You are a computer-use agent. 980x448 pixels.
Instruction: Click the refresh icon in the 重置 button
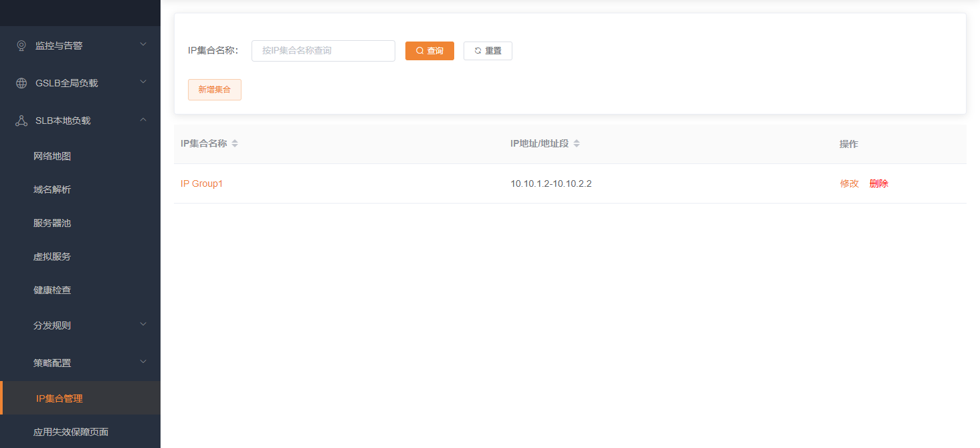(476, 50)
